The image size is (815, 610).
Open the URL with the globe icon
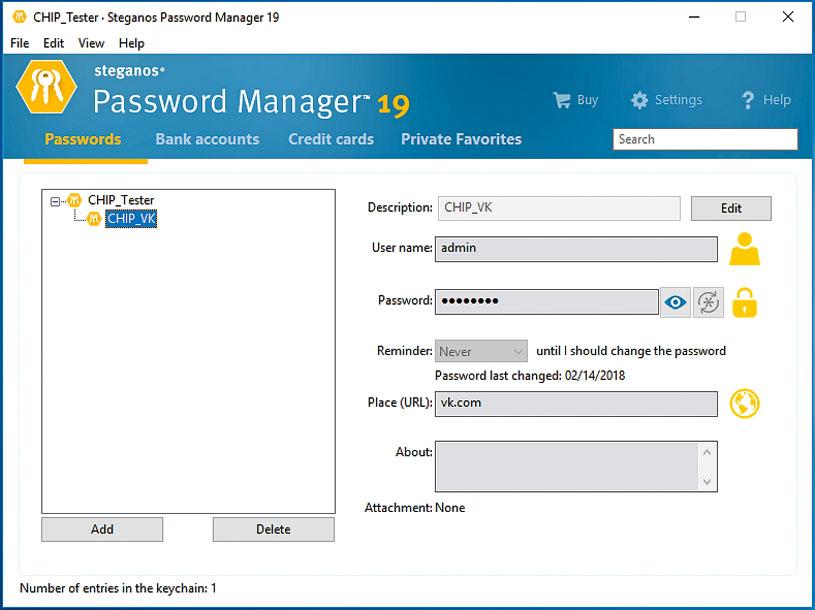click(x=744, y=403)
